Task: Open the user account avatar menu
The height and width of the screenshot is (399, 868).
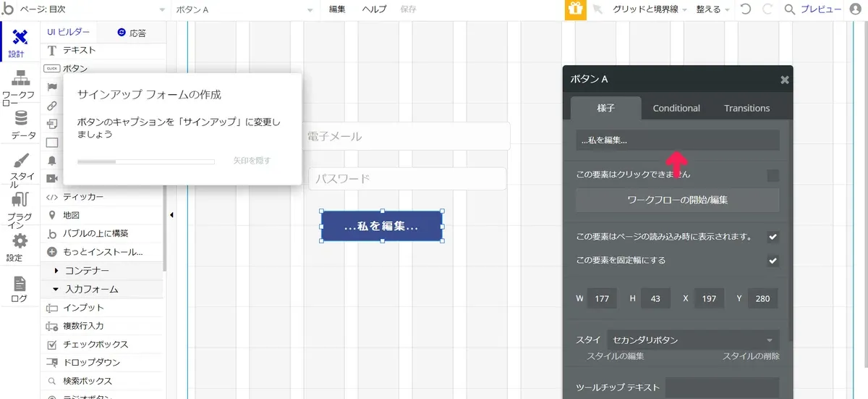Action: pos(856,9)
